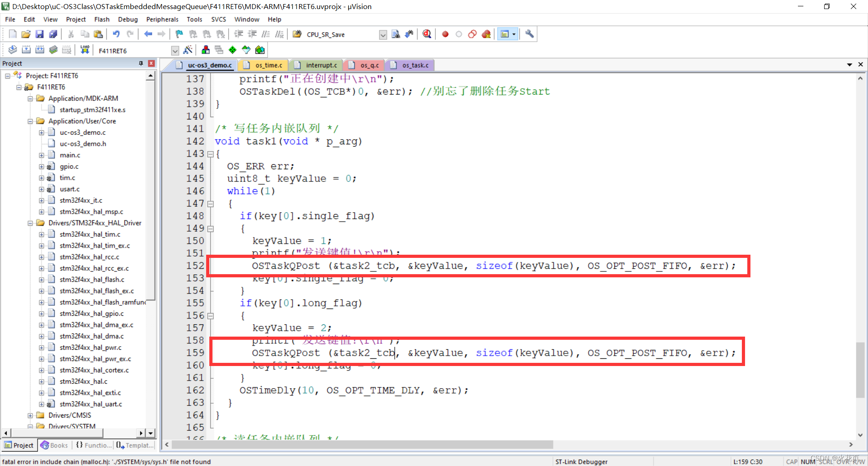
Task: Expand the main.c tree node
Action: tap(42, 155)
